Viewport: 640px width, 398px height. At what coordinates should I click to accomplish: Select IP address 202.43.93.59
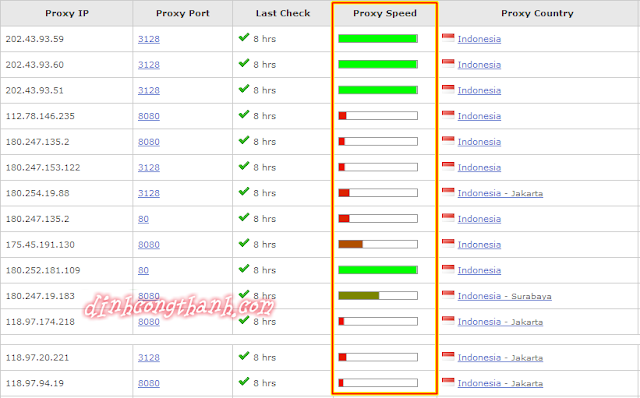pyautogui.click(x=35, y=39)
